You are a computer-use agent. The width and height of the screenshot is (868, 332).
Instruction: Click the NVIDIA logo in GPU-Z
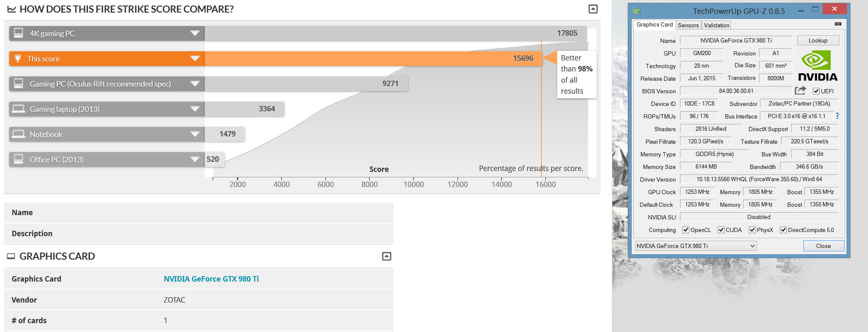[x=818, y=66]
